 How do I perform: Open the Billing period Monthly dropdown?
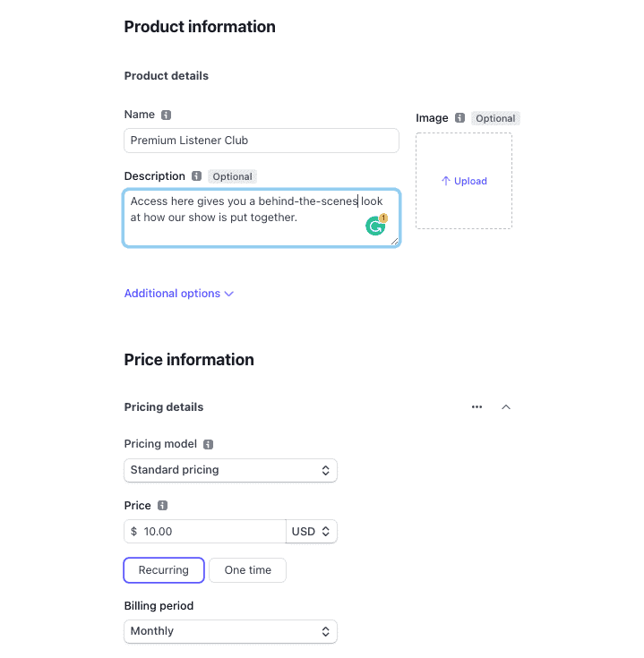(x=230, y=631)
